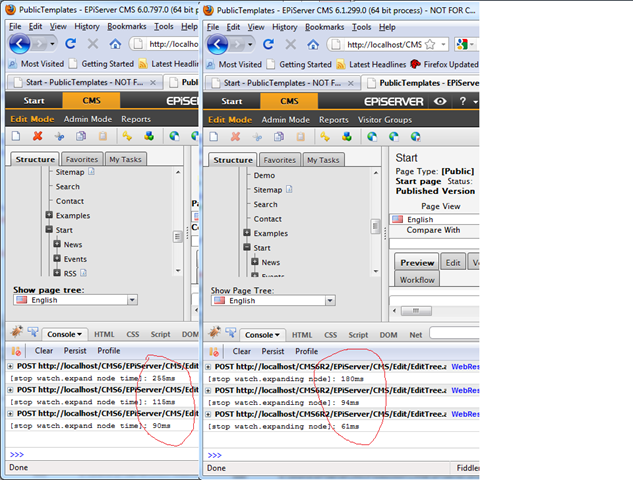This screenshot has width=633, height=480.
Task: Switch to the Preview tab
Action: tap(417, 262)
